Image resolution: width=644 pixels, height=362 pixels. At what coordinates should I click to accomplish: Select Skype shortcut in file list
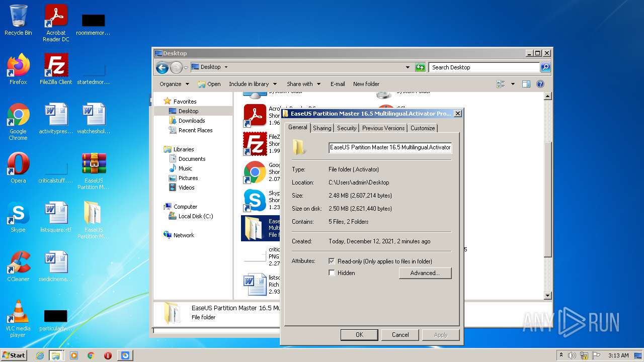(x=255, y=200)
